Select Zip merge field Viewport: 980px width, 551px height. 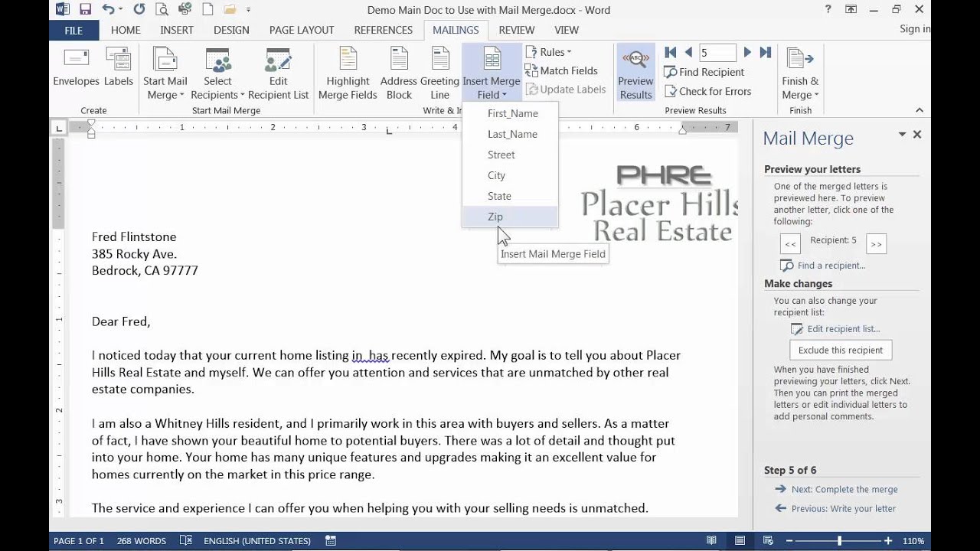pos(510,217)
